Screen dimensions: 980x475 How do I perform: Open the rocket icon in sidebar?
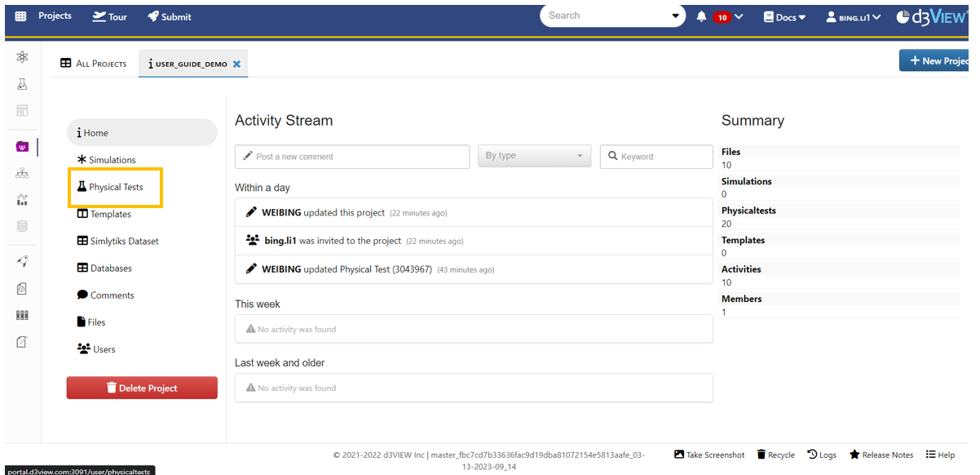pyautogui.click(x=22, y=261)
